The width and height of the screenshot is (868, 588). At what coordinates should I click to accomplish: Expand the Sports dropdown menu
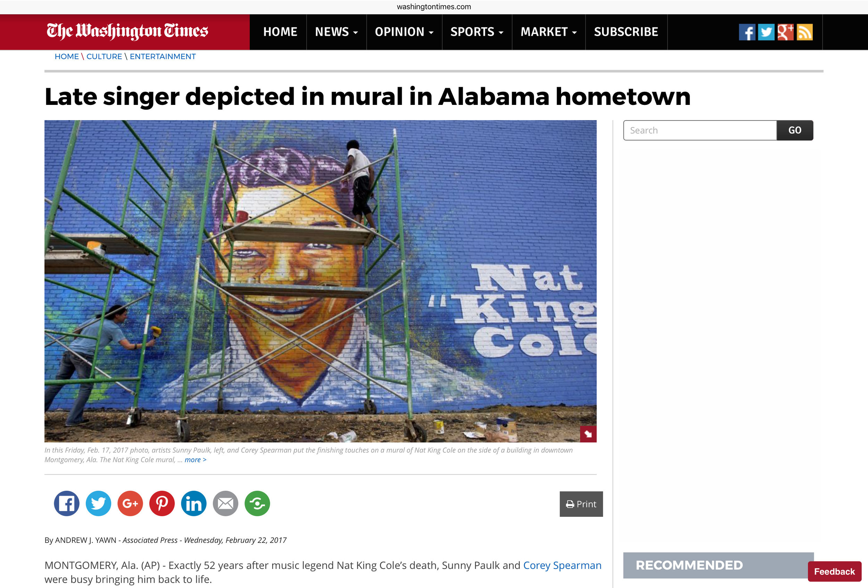tap(477, 32)
